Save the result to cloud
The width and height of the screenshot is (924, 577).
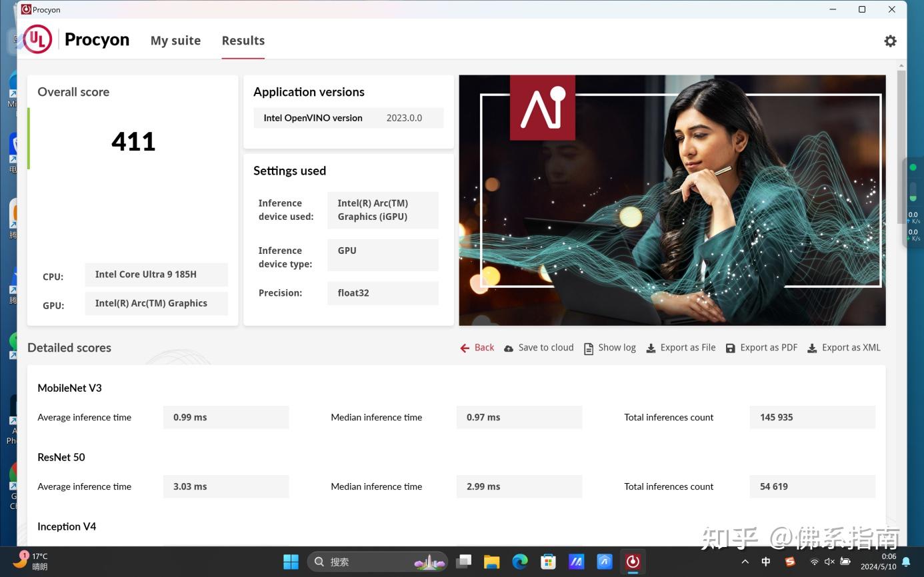point(539,348)
